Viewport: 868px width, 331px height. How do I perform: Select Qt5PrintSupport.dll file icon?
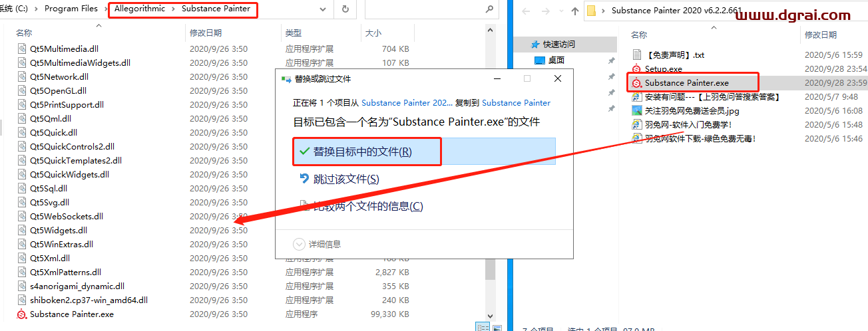[22, 105]
